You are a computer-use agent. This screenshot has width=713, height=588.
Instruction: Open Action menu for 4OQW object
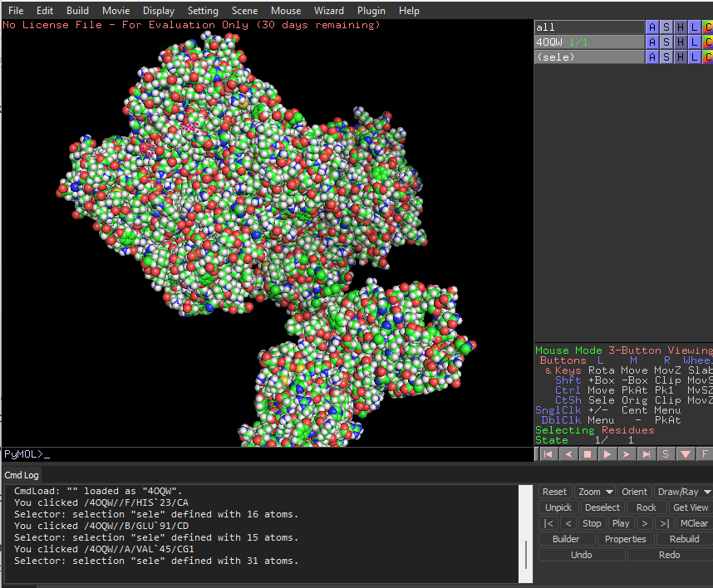(652, 42)
